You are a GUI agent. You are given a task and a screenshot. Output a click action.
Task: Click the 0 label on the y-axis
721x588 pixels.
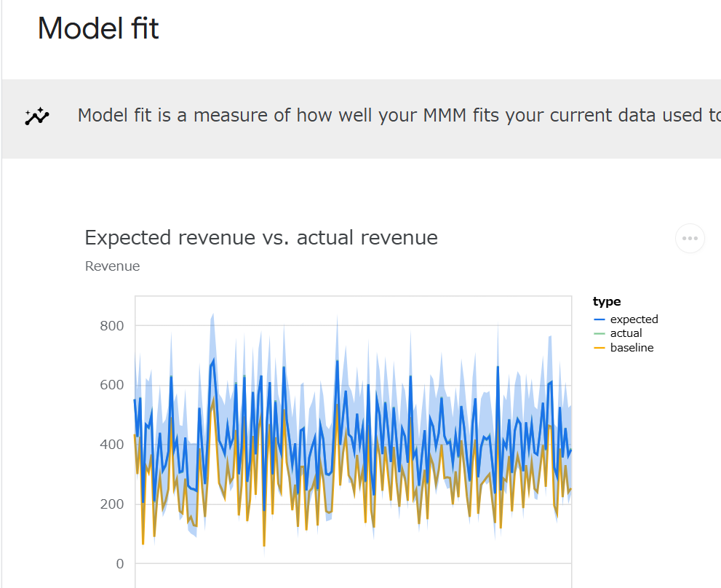tap(121, 563)
